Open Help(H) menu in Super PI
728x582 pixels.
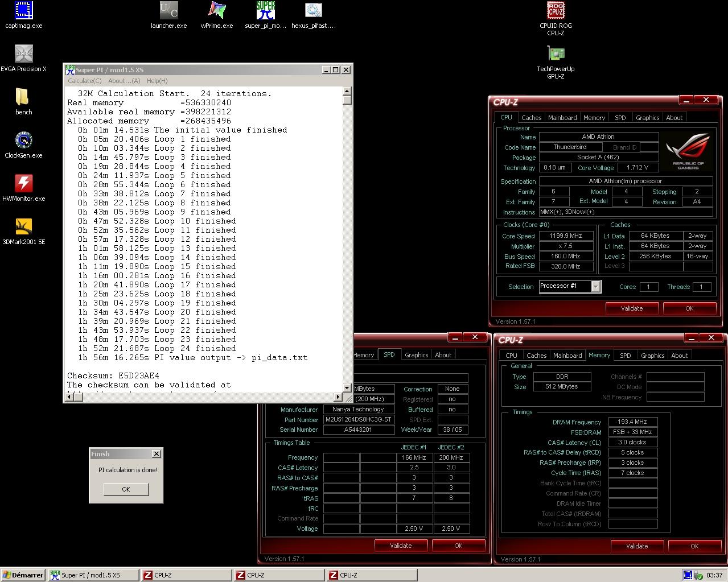click(x=157, y=81)
